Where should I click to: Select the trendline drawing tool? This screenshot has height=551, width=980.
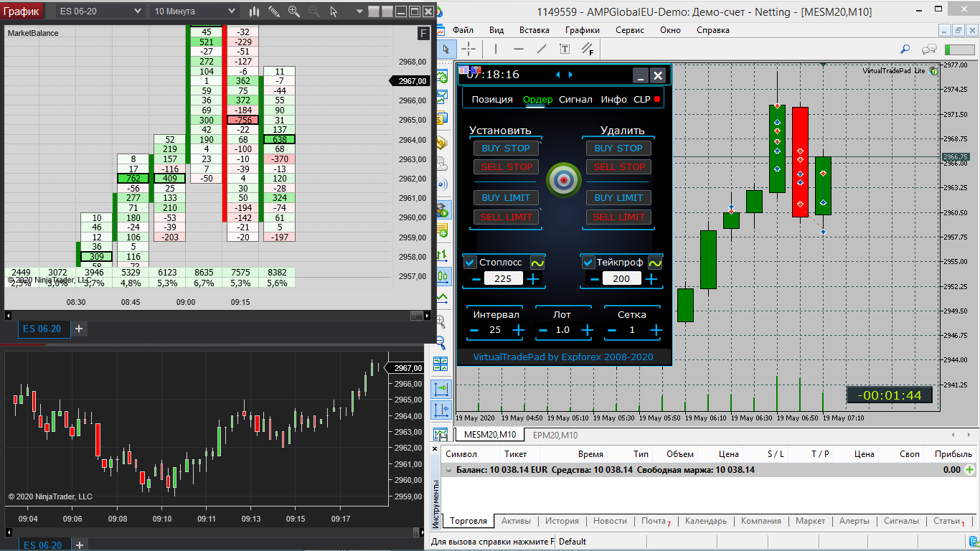click(542, 49)
